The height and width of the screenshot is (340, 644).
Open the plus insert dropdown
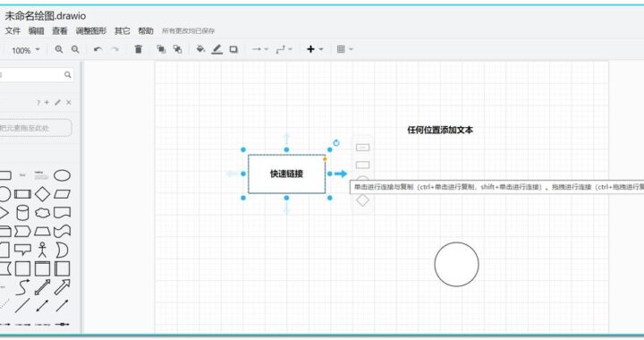(x=315, y=49)
